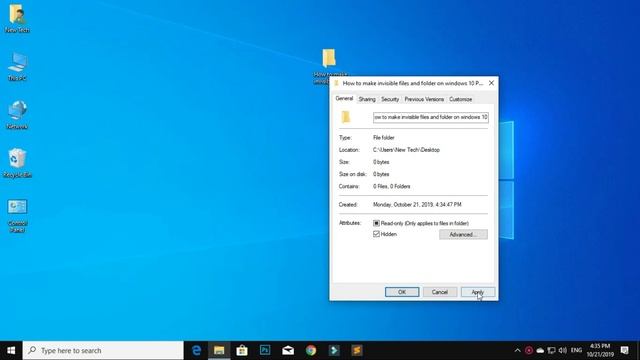
Task: Switch to the Previous Versions tab
Action: click(424, 99)
